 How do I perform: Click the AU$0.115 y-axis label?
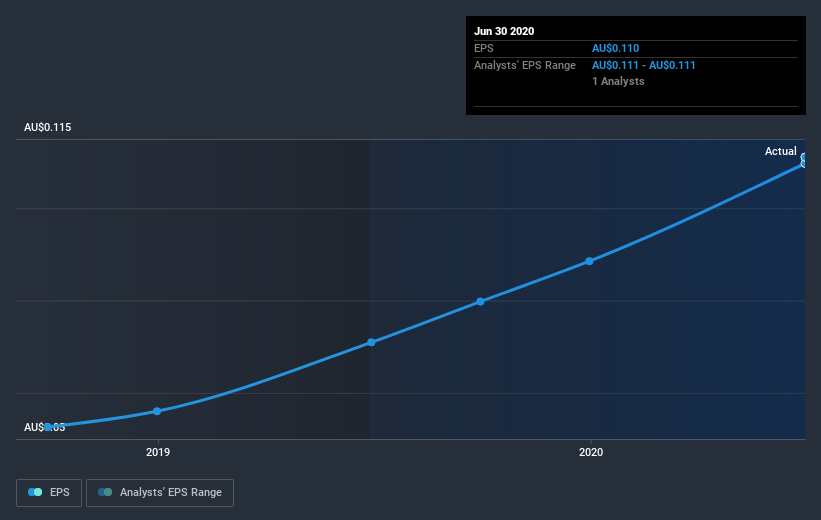point(48,127)
